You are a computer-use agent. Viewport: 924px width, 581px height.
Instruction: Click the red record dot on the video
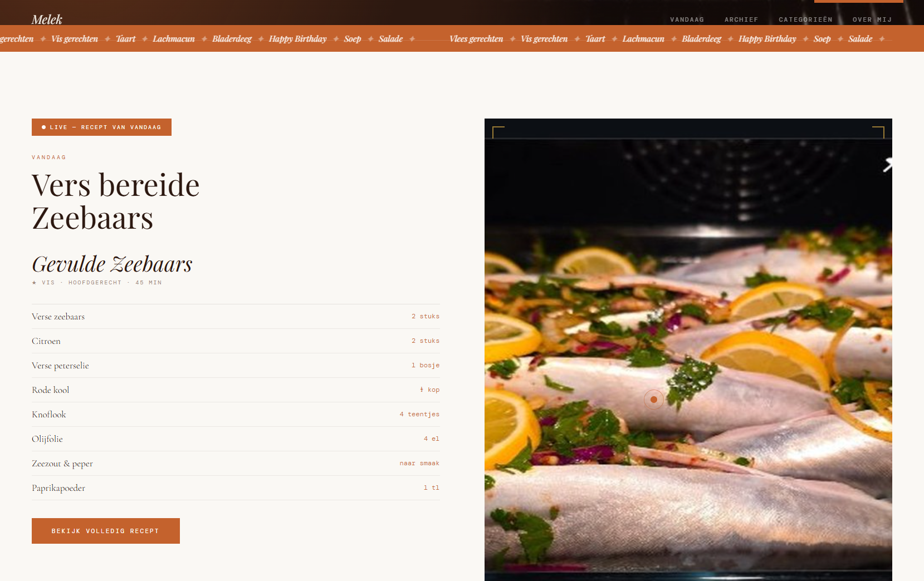654,400
